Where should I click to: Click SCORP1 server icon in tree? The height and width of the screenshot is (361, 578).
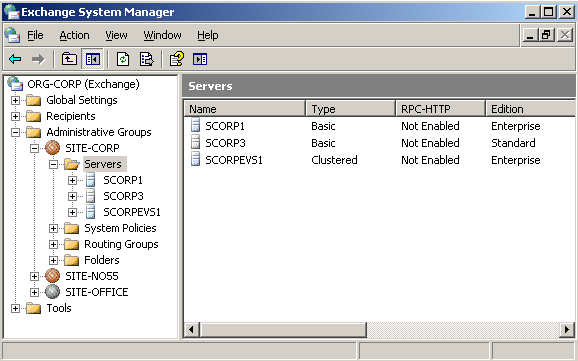point(90,180)
